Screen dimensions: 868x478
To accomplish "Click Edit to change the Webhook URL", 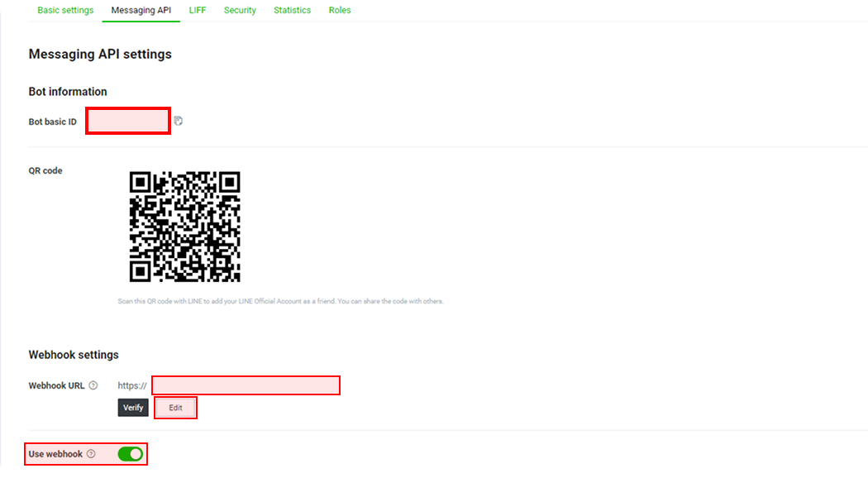I will coord(175,408).
